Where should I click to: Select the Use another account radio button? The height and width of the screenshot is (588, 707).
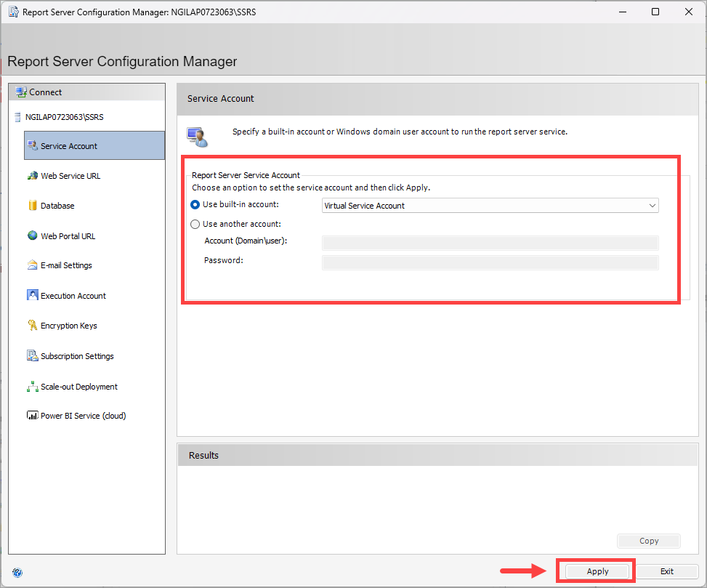(x=195, y=224)
